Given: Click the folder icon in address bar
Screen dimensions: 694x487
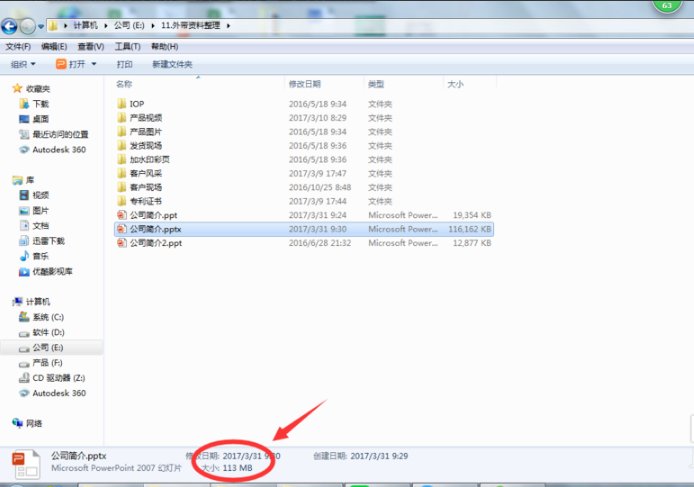Looking at the screenshot, I should (x=53, y=26).
